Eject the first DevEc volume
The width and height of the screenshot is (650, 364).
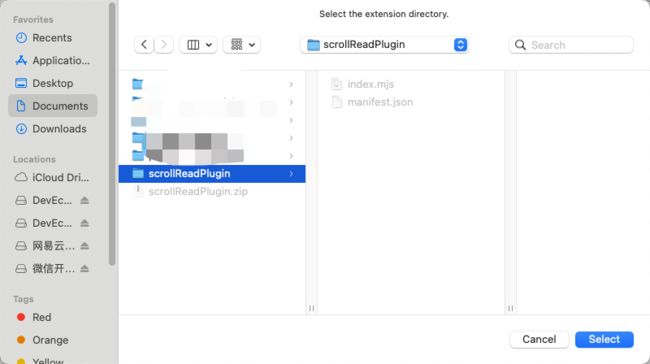point(85,200)
